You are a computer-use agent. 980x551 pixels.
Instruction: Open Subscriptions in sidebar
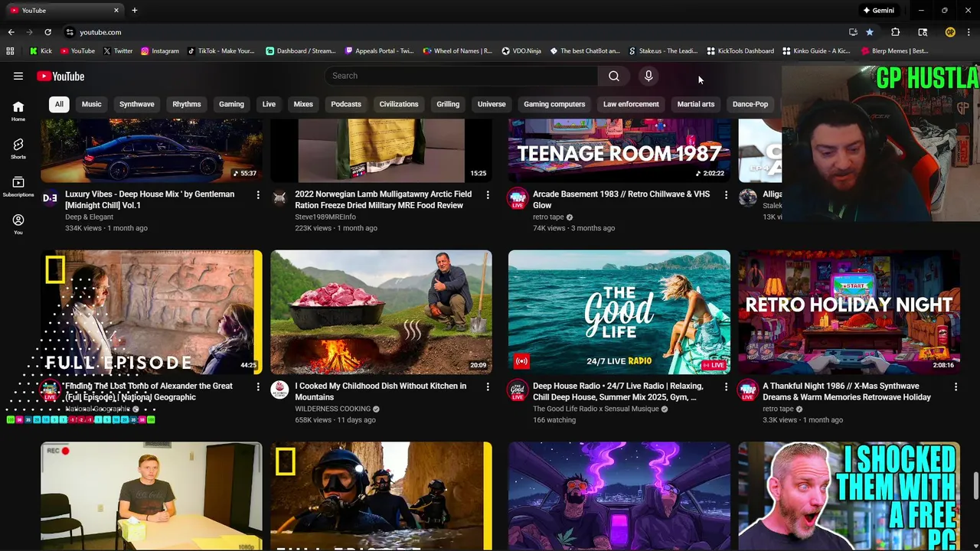click(18, 187)
